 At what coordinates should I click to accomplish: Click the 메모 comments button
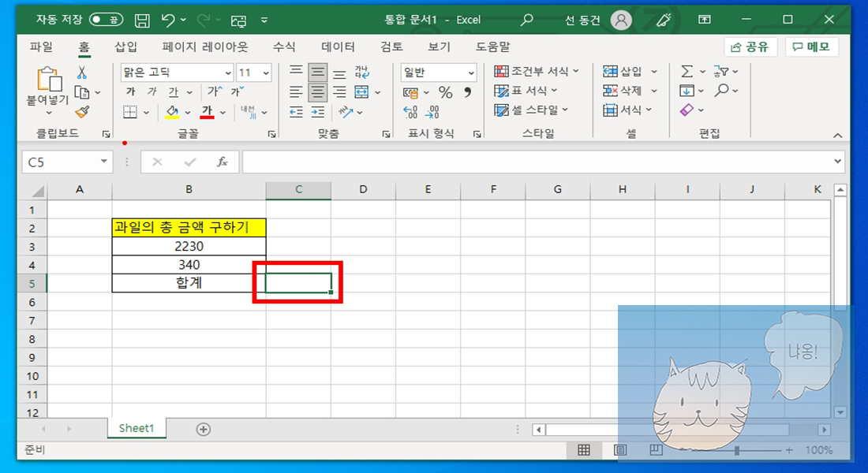(811, 47)
